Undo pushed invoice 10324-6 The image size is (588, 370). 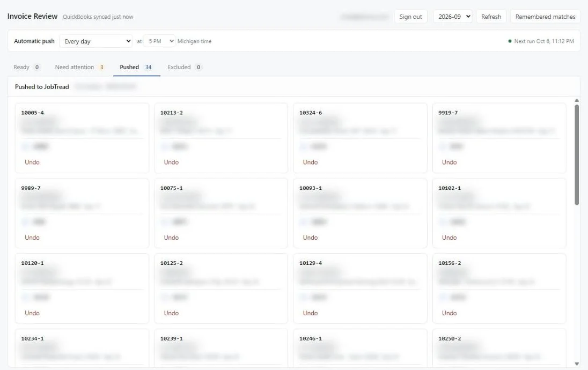point(310,162)
